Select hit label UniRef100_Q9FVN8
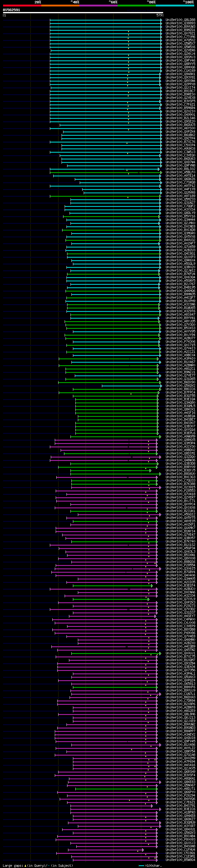 pyautogui.click(x=180, y=165)
